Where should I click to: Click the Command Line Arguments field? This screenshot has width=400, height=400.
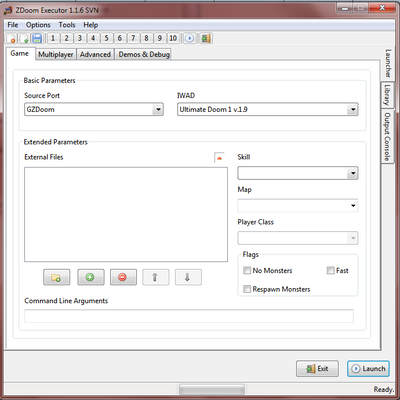pos(189,316)
